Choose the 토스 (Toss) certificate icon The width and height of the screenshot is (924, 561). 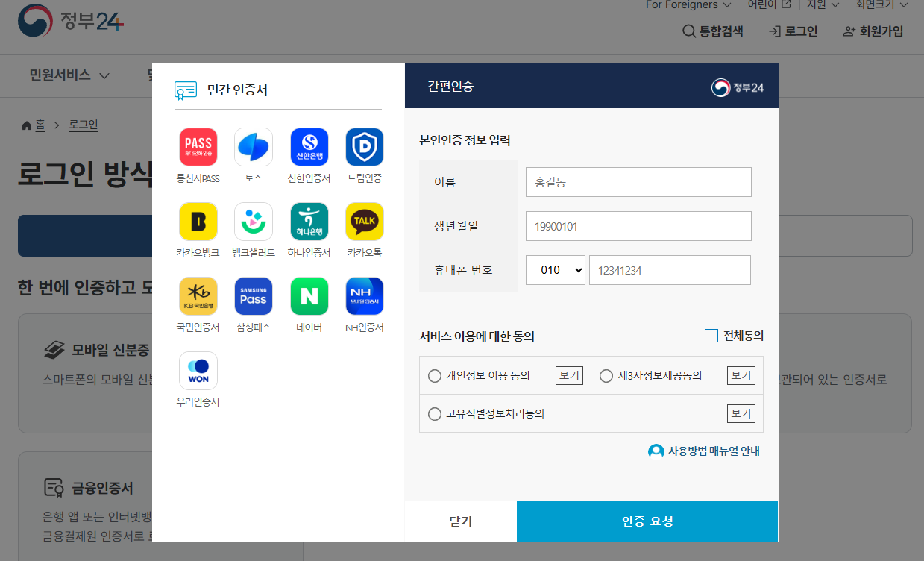tap(254, 147)
